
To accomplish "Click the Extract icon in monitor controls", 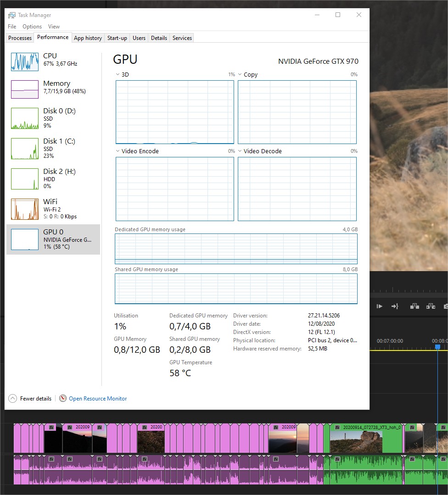I will click(x=431, y=306).
